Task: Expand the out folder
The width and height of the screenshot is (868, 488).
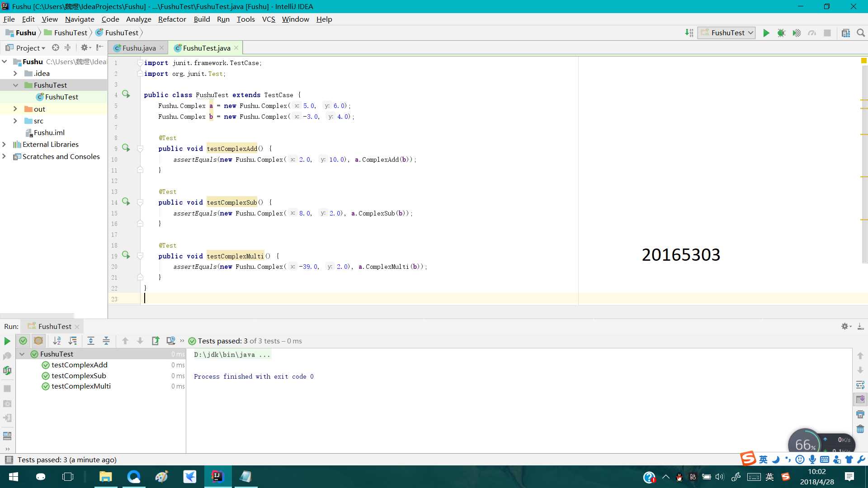Action: pyautogui.click(x=15, y=109)
